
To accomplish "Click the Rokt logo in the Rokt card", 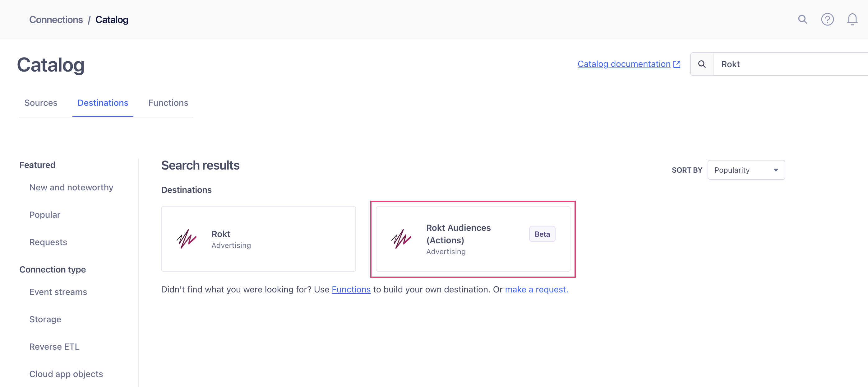I will (x=187, y=239).
